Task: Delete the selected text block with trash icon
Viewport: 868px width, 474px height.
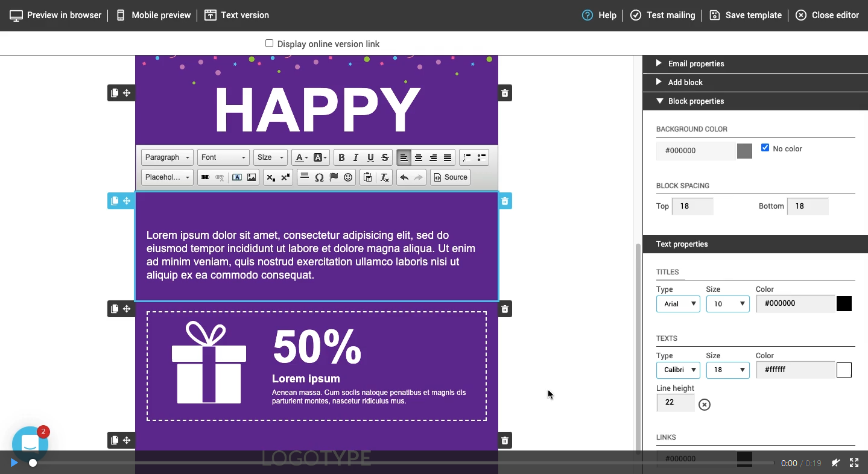Action: [x=505, y=201]
